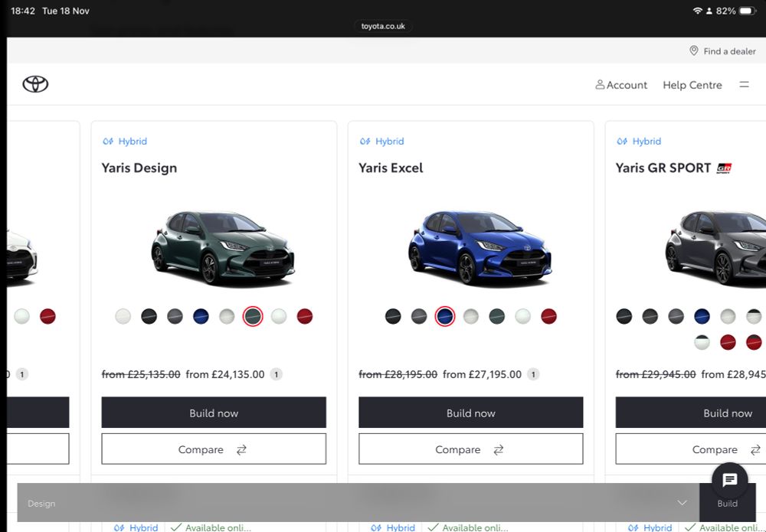Select a red paint swatch for Yaris GR SPORT

point(729,342)
